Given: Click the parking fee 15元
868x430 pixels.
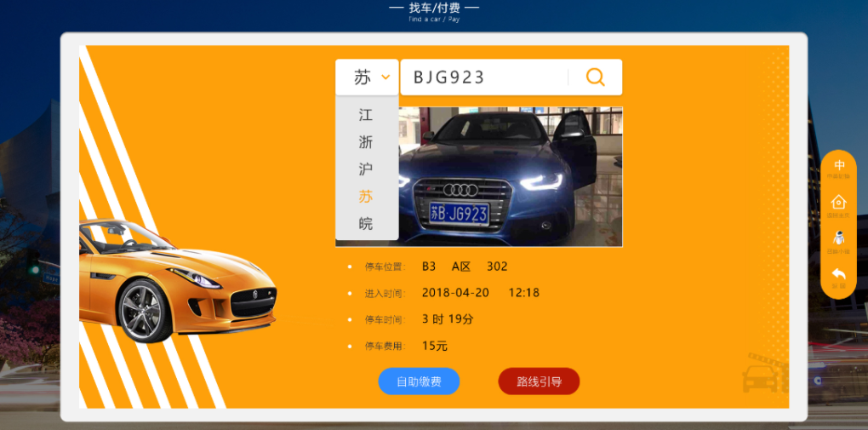Looking at the screenshot, I should [x=435, y=346].
